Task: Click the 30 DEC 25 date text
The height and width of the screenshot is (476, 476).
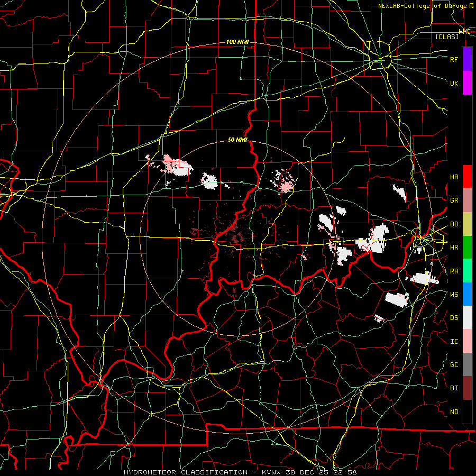Action: click(x=307, y=472)
